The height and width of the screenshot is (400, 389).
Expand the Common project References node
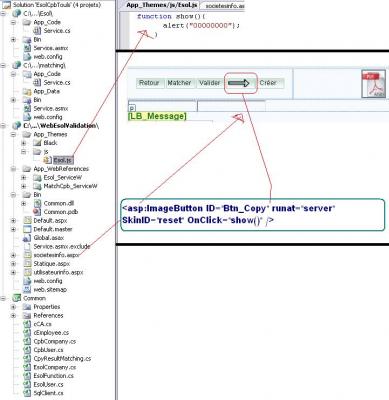coord(14,315)
